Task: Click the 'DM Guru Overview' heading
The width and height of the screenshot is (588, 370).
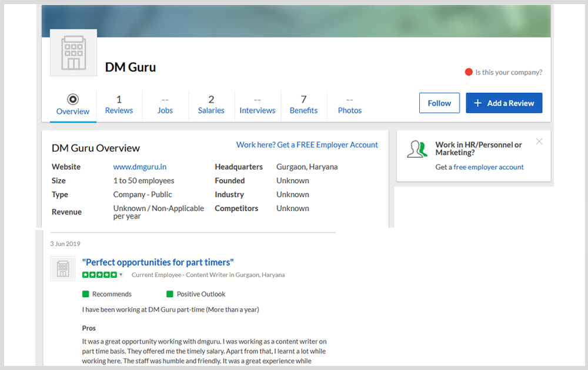Action: [96, 149]
